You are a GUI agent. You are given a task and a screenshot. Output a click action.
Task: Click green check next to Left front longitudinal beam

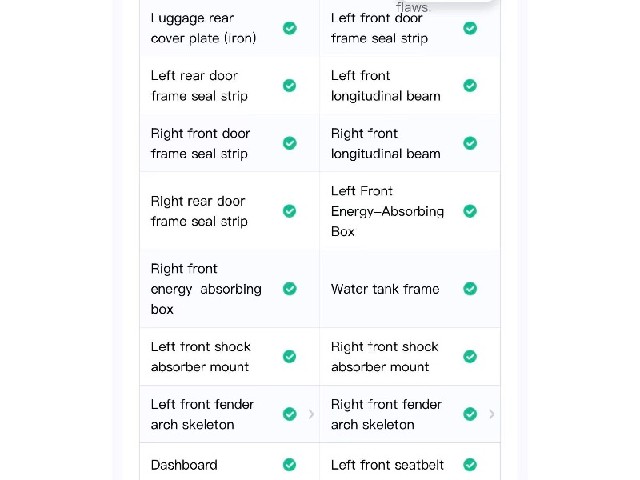tap(470, 86)
